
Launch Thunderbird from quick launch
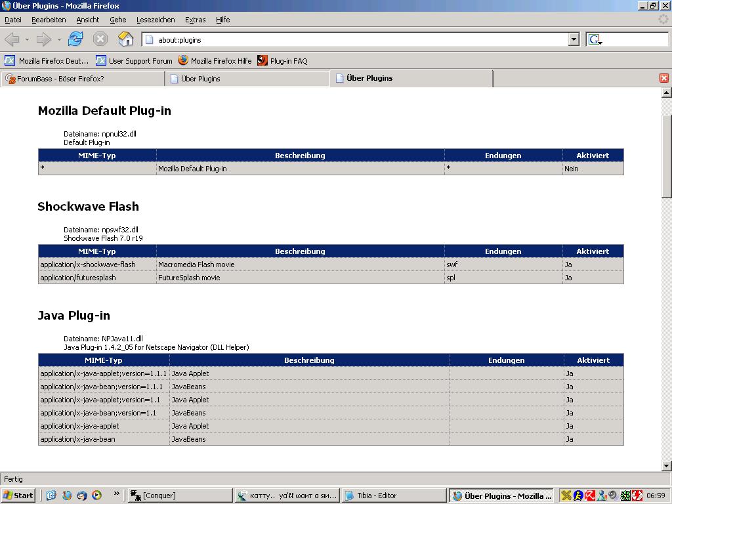coord(81,495)
